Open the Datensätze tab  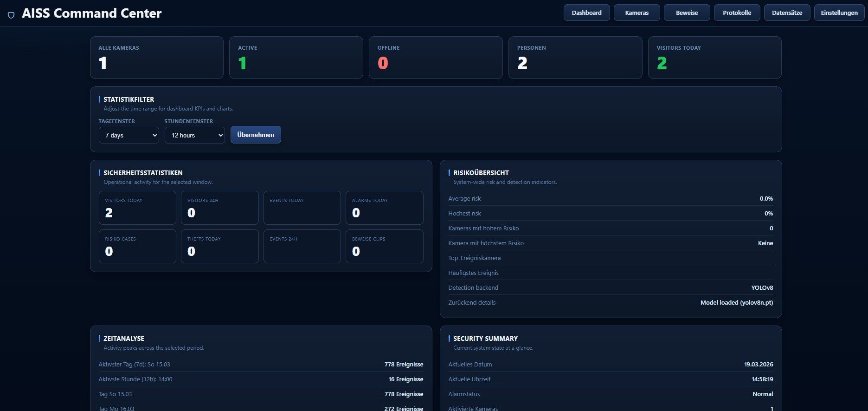coord(787,13)
